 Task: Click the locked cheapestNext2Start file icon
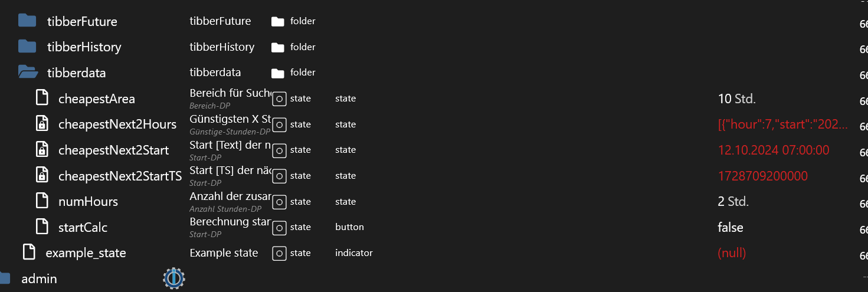42,150
